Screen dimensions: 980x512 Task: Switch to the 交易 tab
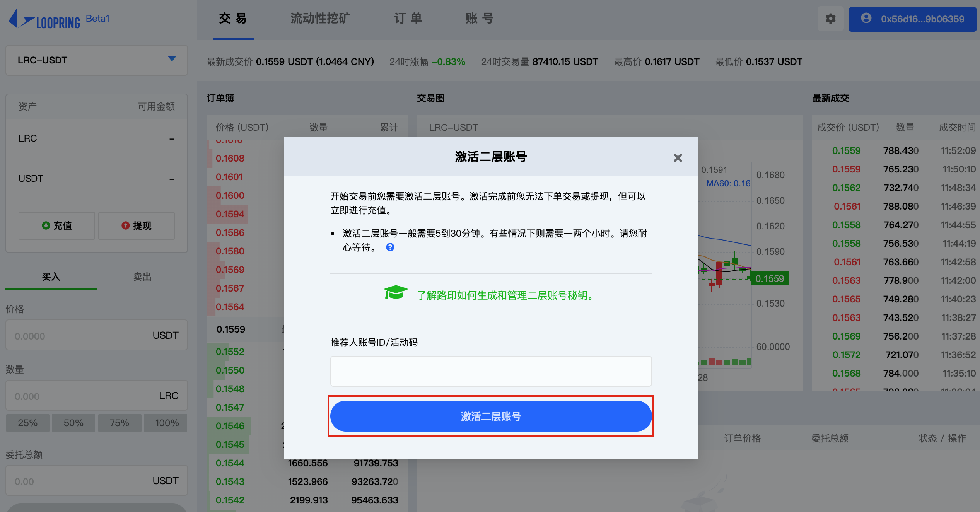[x=233, y=18]
